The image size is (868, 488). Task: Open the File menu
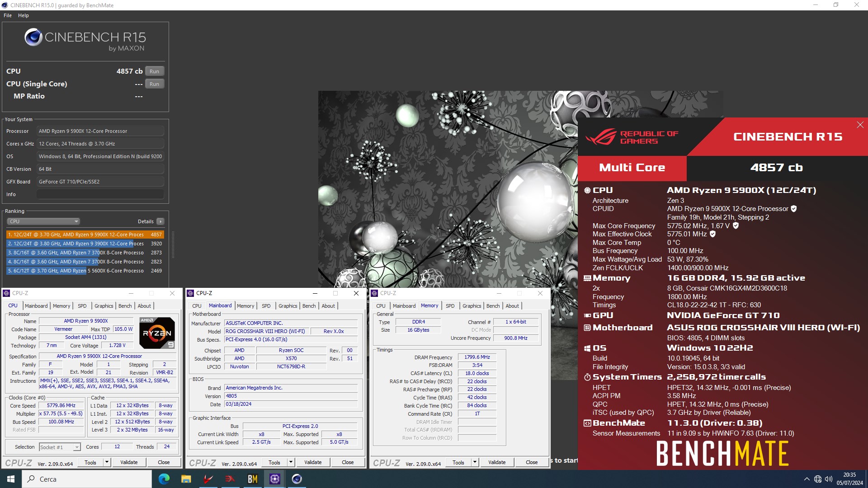click(x=8, y=15)
